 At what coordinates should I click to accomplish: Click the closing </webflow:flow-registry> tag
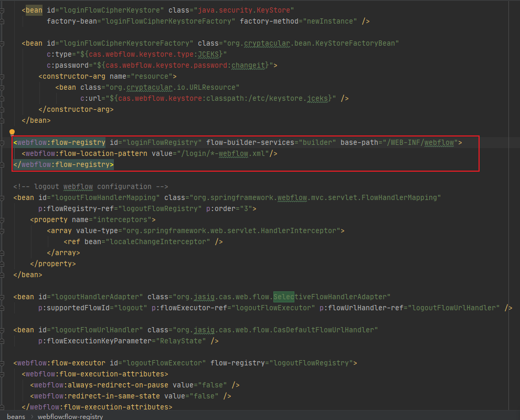click(63, 164)
